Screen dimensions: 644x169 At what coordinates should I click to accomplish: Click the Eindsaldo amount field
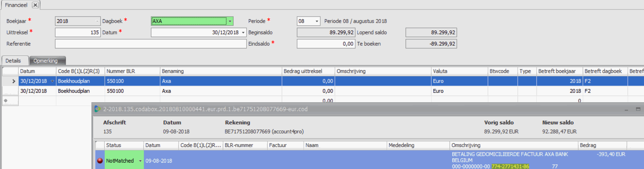[x=325, y=44]
